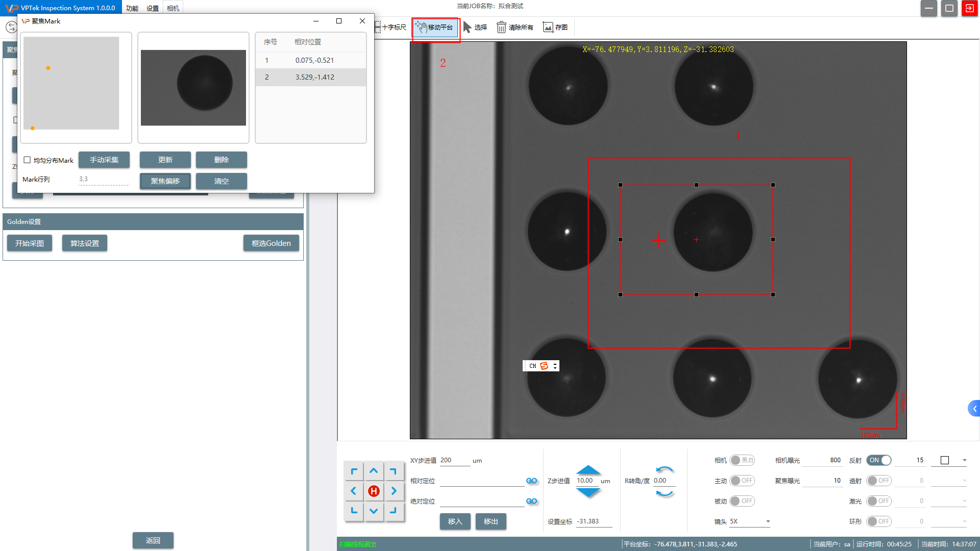Move stage left with the arrow

(354, 491)
